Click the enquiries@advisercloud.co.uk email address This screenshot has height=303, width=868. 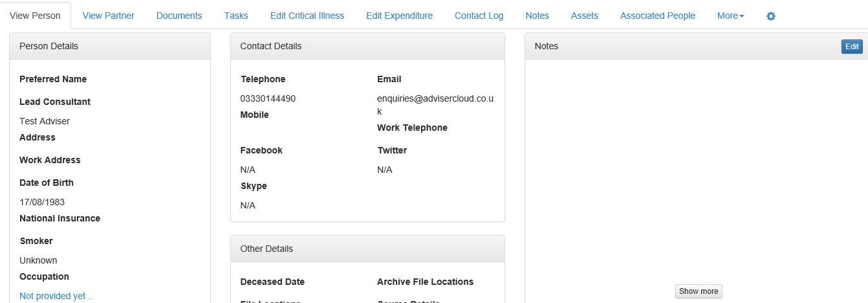435,99
